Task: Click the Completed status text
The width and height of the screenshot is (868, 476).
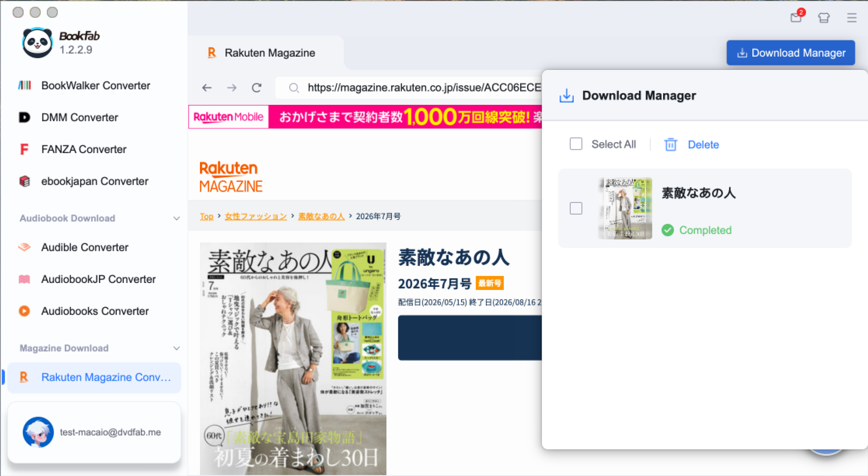Action: click(x=705, y=230)
